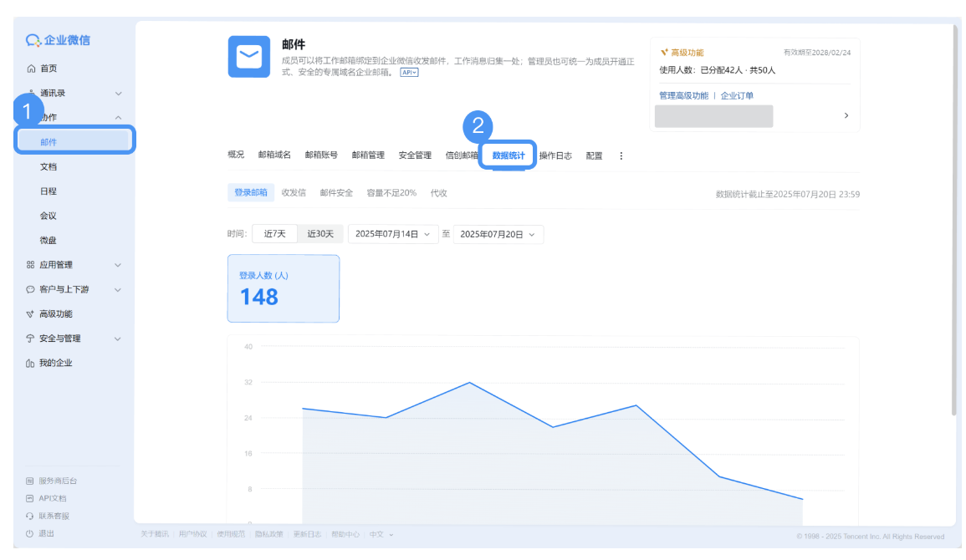966x560 pixels.
Task: Choose the 近7天 time range
Action: tap(275, 234)
